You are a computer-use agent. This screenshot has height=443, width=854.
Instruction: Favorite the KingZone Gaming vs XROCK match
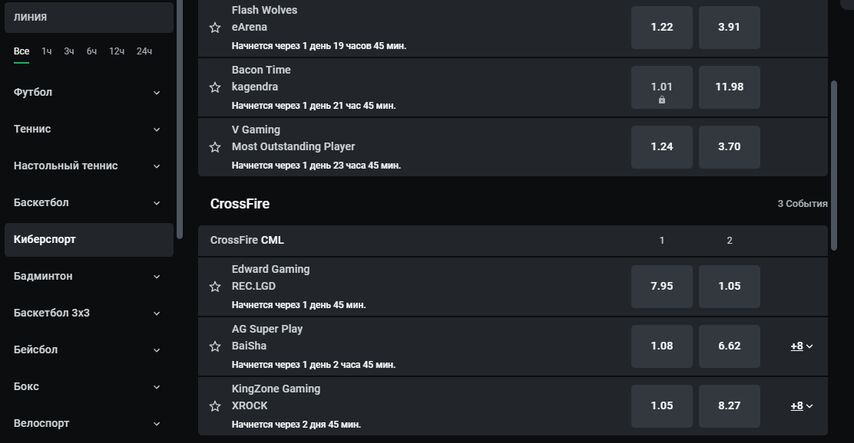pyautogui.click(x=215, y=406)
